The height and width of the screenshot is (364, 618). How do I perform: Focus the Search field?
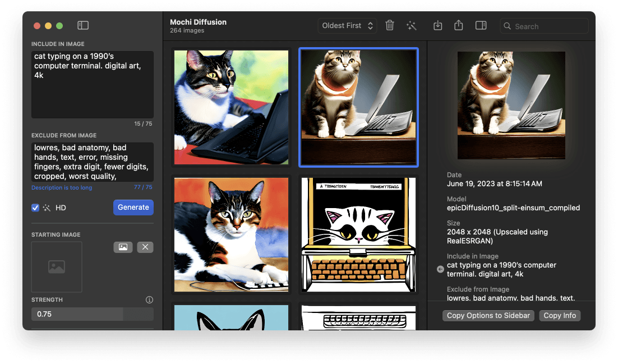click(x=545, y=26)
